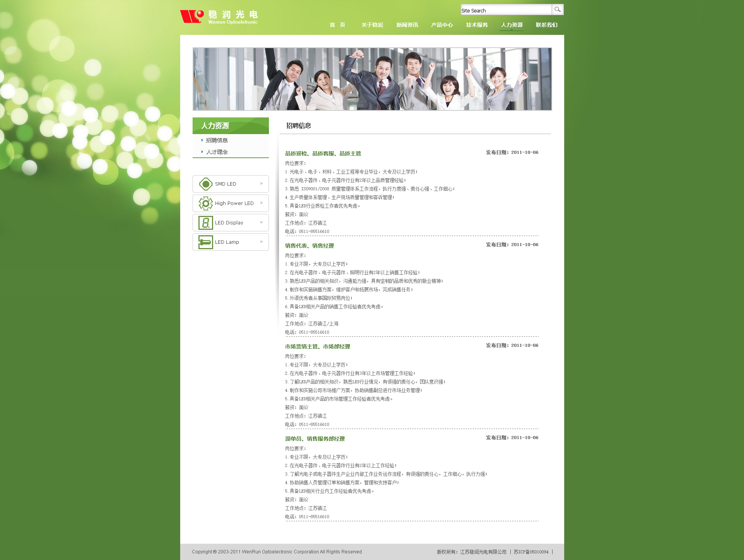Expand SMD LED category arrow
The height and width of the screenshot is (560, 744).
(x=262, y=184)
